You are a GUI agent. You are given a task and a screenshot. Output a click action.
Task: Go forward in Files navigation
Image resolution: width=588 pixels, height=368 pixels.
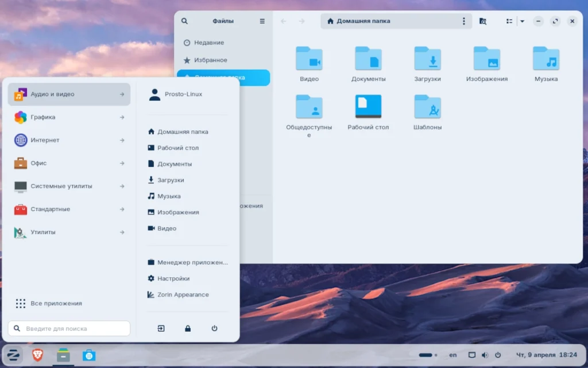302,21
